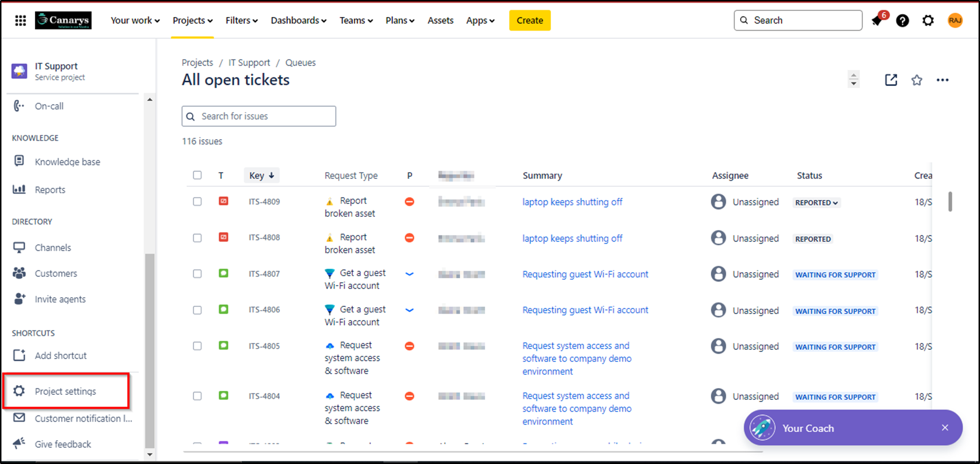Expand the priority chevron on ITS-4807
Image resolution: width=980 pixels, height=464 pixels.
(x=409, y=274)
